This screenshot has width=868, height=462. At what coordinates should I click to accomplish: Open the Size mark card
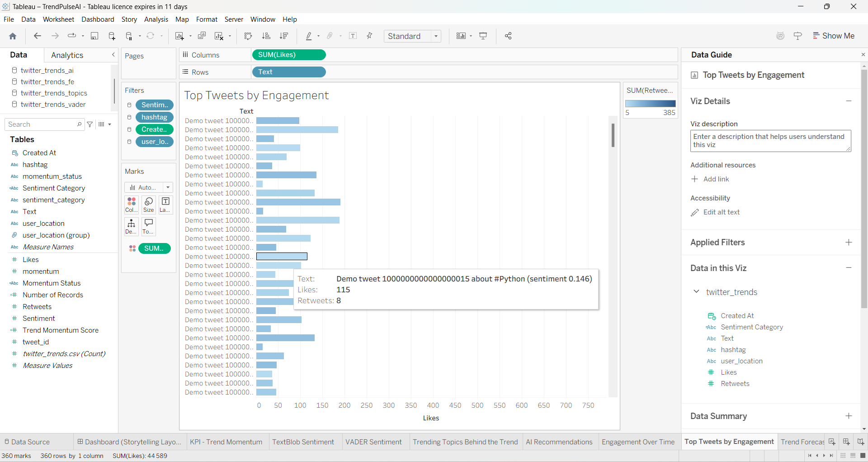point(149,205)
